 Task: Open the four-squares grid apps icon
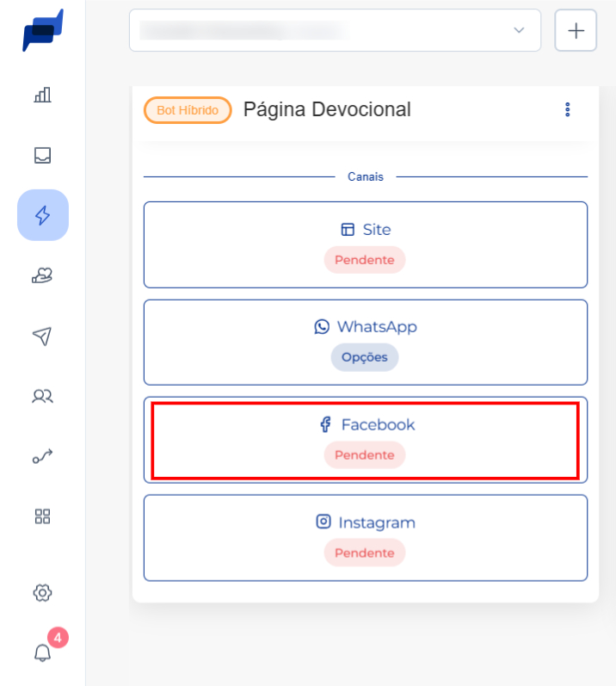(x=42, y=516)
